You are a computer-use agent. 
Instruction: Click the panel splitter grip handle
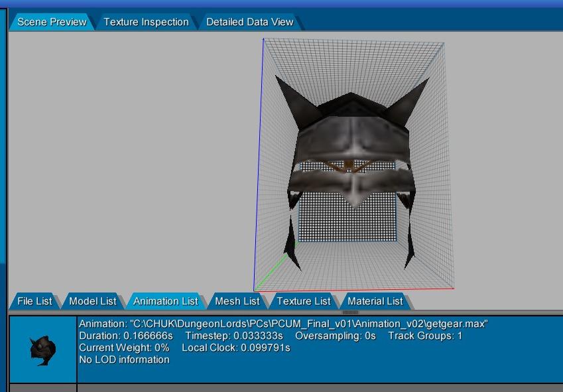pos(350,312)
